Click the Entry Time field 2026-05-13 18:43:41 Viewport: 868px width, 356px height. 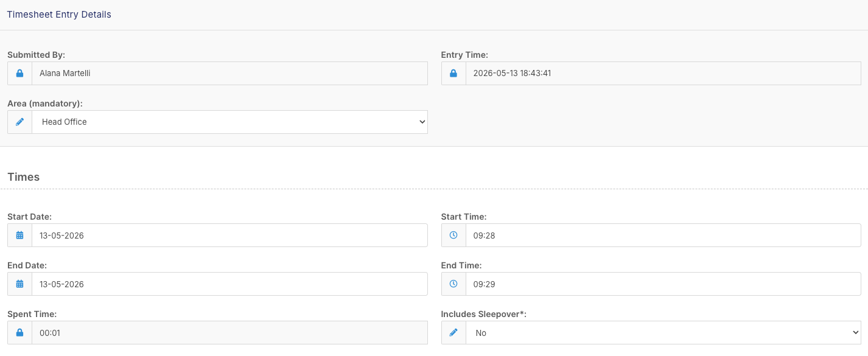[663, 73]
